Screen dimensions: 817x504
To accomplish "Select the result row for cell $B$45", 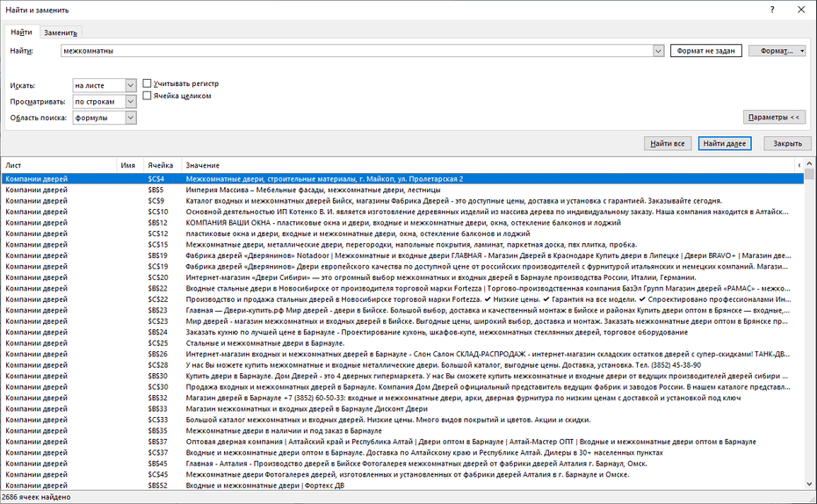I will [402, 463].
